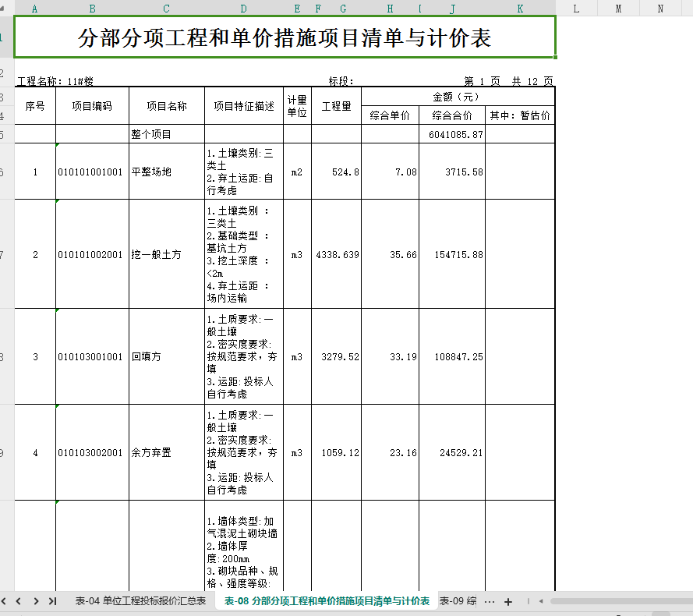Select code cell 010103002001
The image size is (693, 616).
(92, 452)
